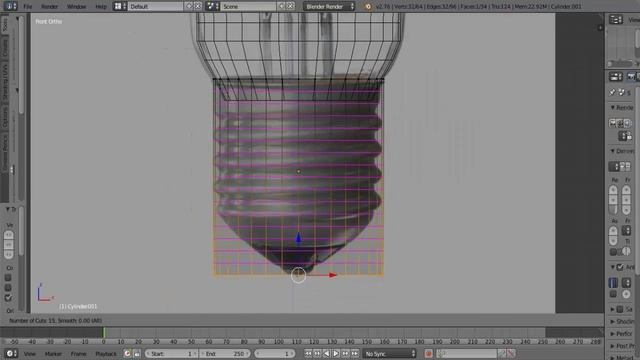Open the File menu

click(x=27, y=7)
